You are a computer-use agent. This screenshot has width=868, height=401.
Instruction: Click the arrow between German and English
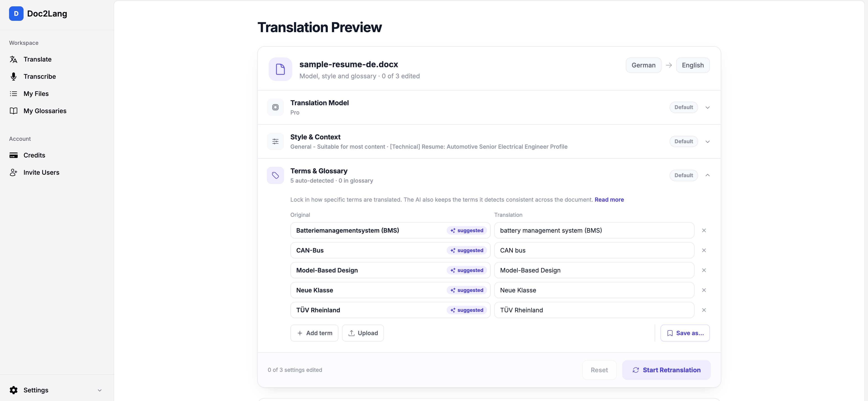668,65
